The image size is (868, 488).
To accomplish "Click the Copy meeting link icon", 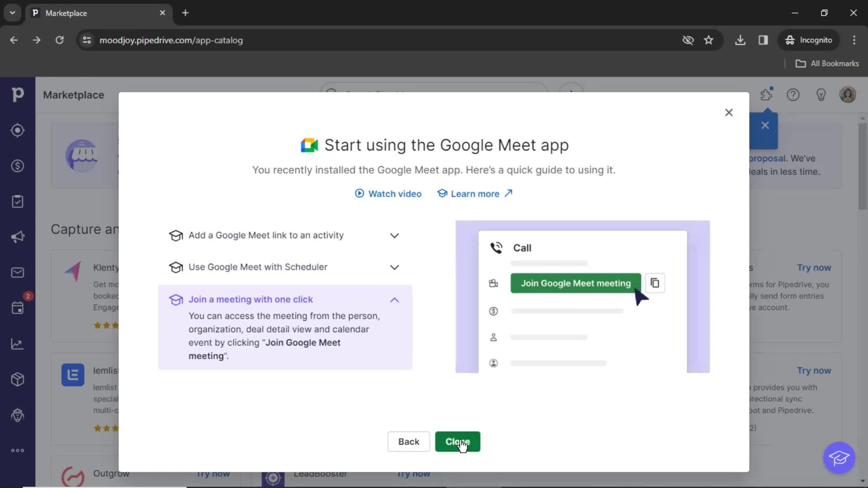I will (x=655, y=283).
